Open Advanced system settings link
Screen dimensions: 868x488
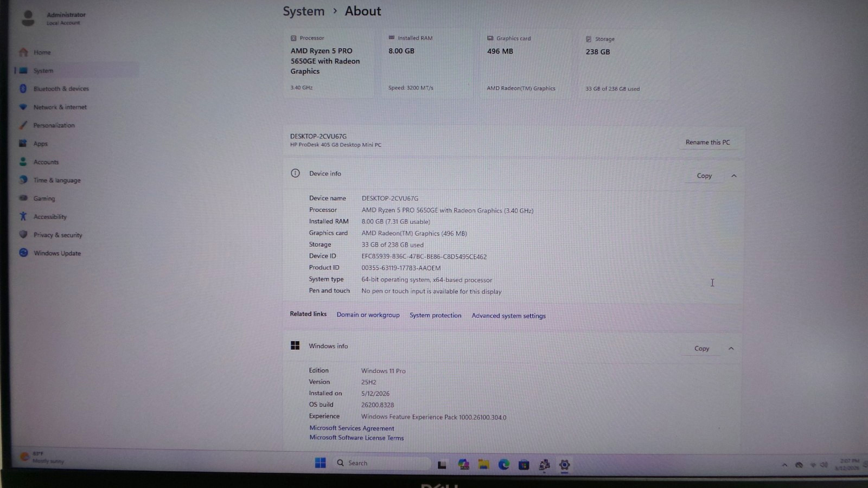(x=508, y=316)
